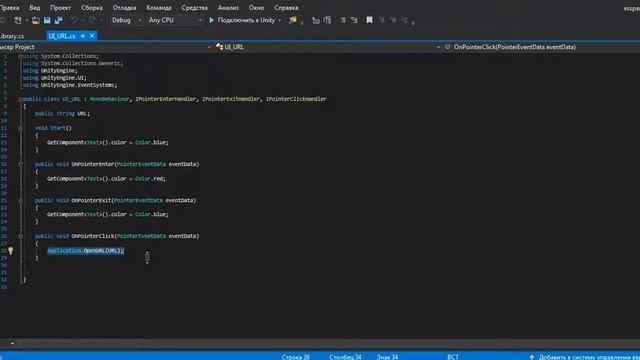Toggle bookmark on current line
The image size is (640, 360).
click(369, 20)
